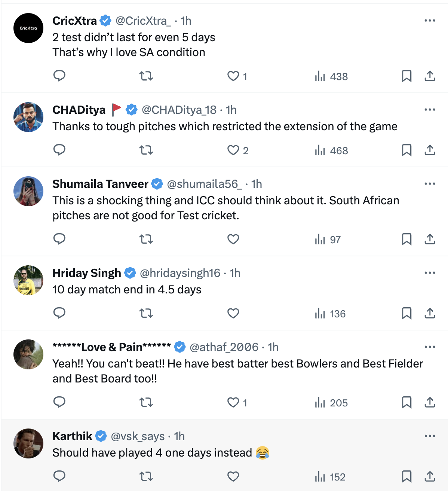Click Karthik's profile avatar
The width and height of the screenshot is (448, 491).
point(28,443)
